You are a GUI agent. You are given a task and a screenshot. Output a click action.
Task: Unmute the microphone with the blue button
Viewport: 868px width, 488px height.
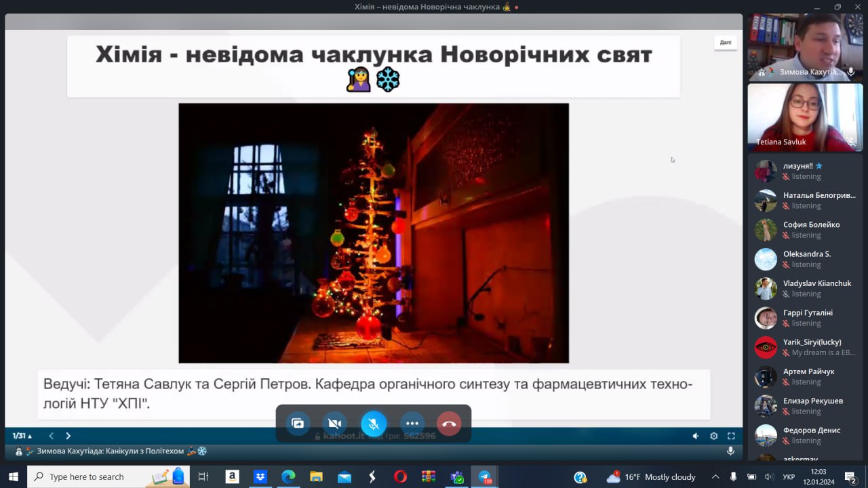[x=373, y=424]
